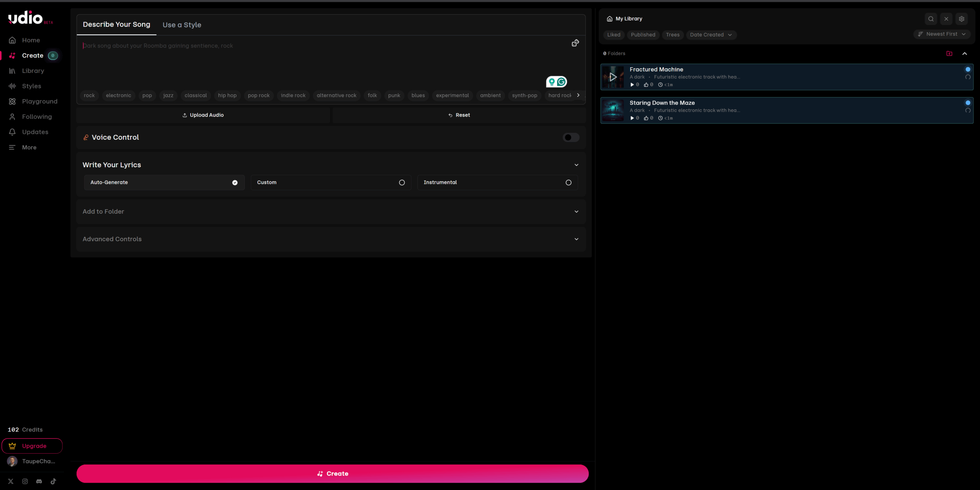Filter library by Liked
Image resolution: width=980 pixels, height=490 pixels.
tap(614, 35)
